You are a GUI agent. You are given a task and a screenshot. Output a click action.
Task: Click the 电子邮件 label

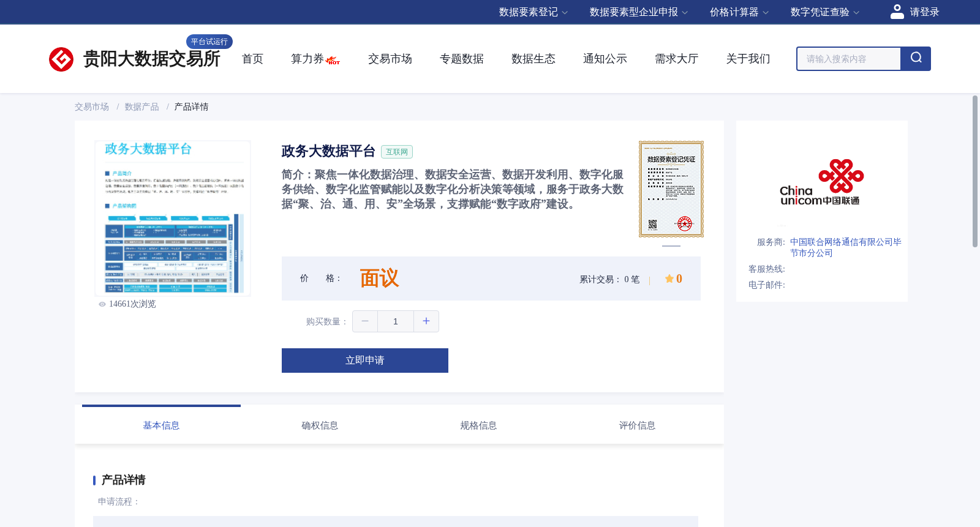click(x=767, y=285)
